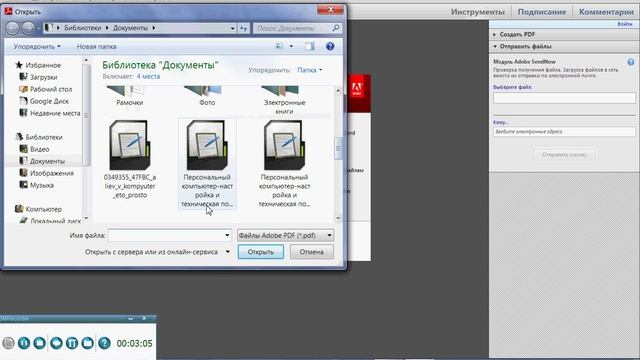Click the pause button in recorder

pyautogui.click(x=24, y=343)
